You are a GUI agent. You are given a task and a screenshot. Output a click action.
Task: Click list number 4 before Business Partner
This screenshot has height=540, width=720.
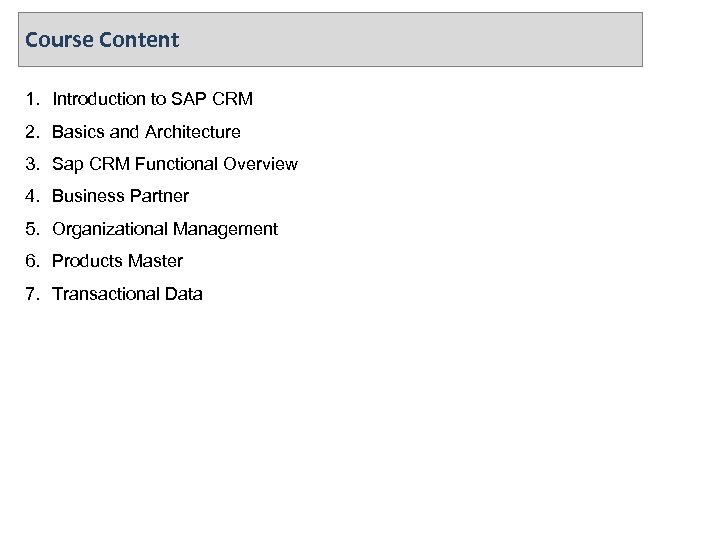tap(33, 196)
